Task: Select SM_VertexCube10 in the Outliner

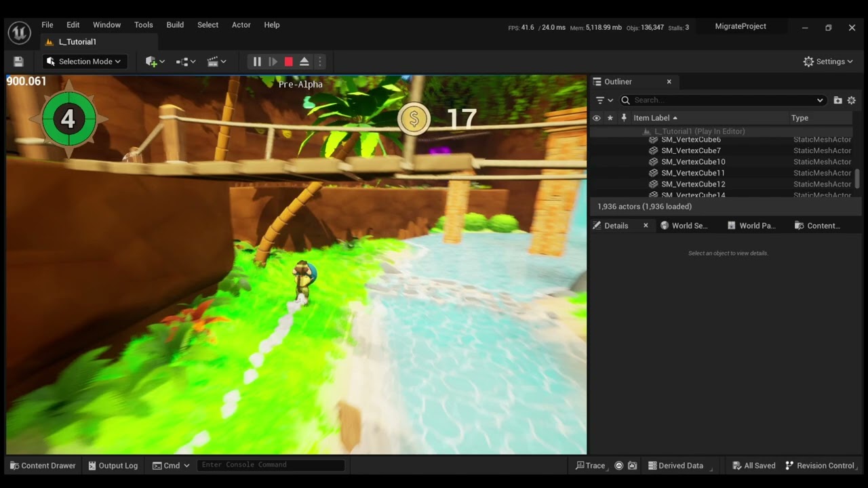Action: point(693,162)
